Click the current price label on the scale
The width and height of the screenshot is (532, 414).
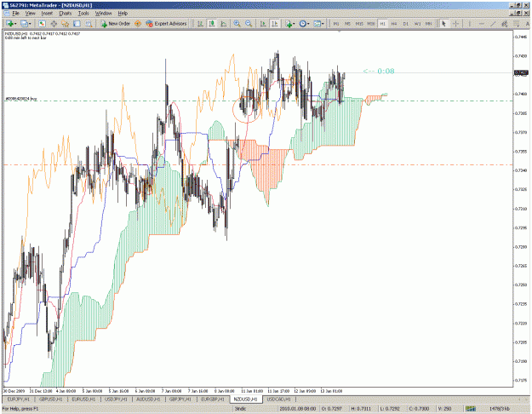tap(521, 72)
